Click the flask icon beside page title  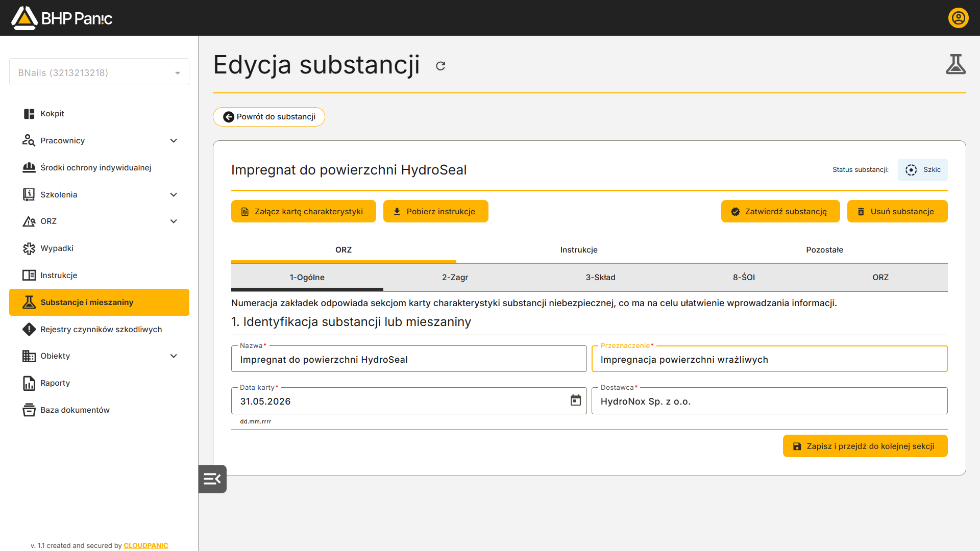tap(955, 64)
